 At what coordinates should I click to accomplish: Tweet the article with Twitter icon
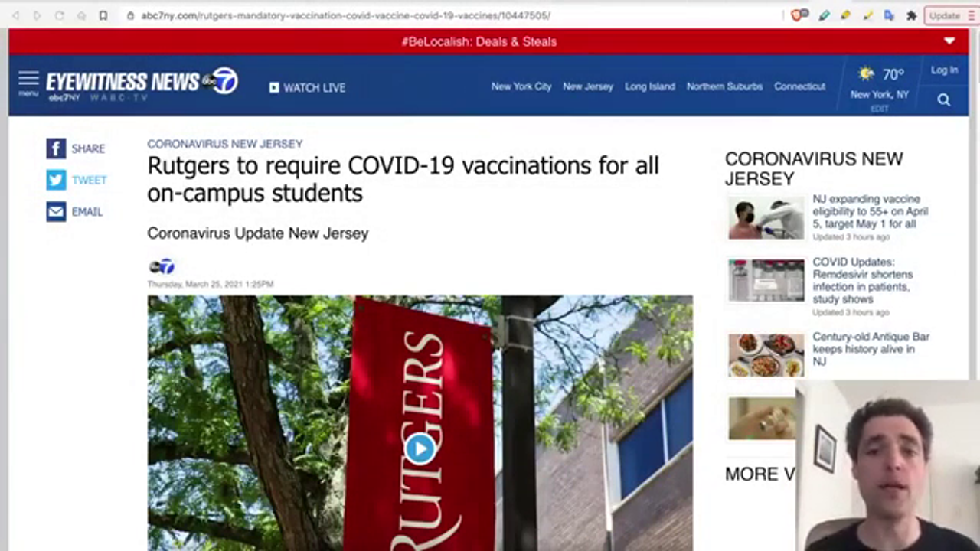(56, 180)
